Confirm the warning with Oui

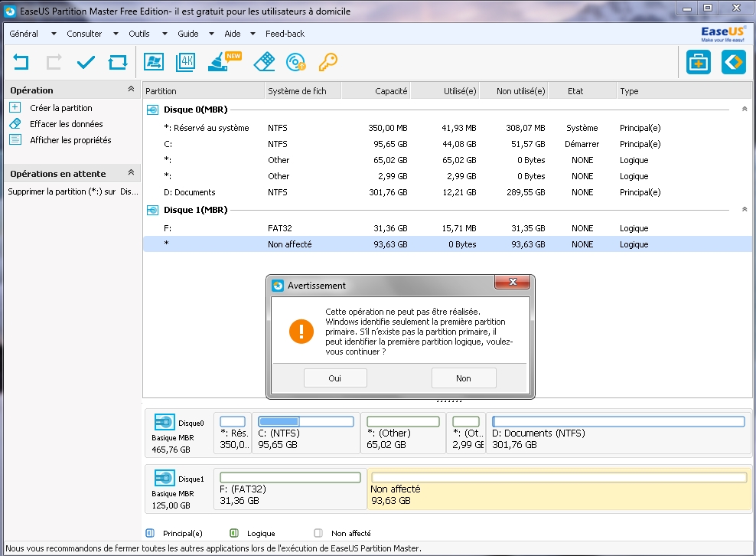pyautogui.click(x=335, y=378)
